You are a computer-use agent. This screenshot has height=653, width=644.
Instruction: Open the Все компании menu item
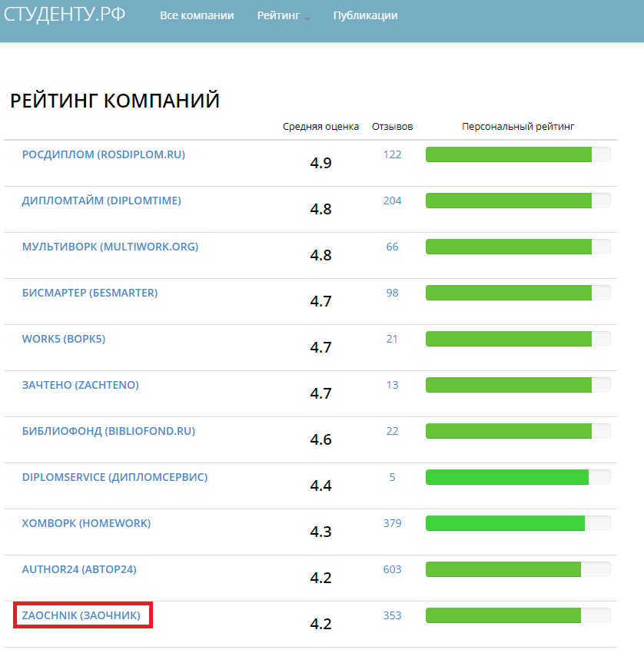(197, 15)
